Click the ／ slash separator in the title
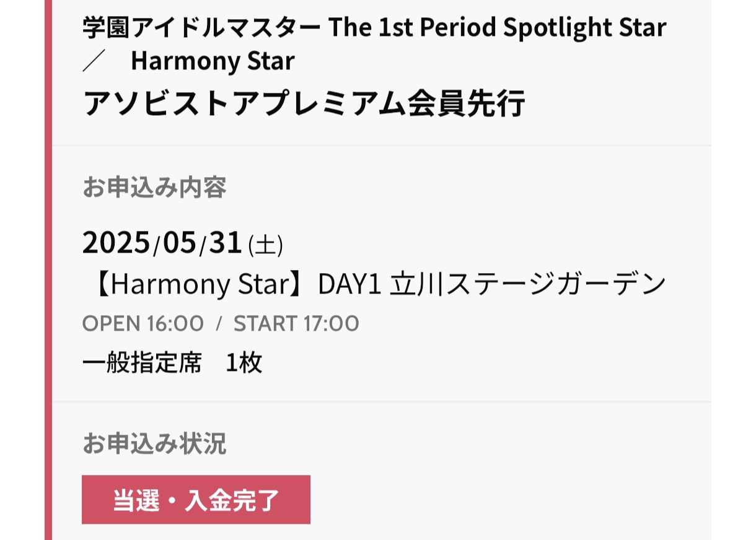Image resolution: width=756 pixels, height=540 pixels. coord(90,61)
